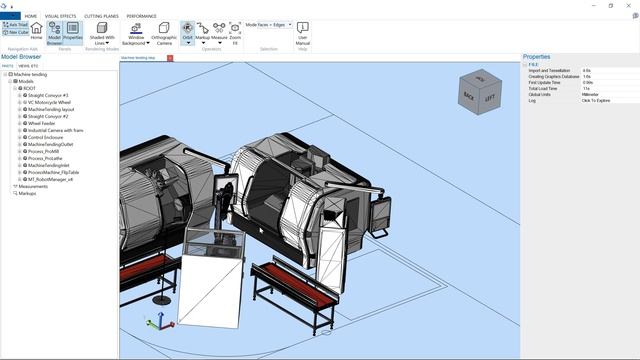Open the Measure dropdown arrow
The image size is (640, 360).
point(220,43)
